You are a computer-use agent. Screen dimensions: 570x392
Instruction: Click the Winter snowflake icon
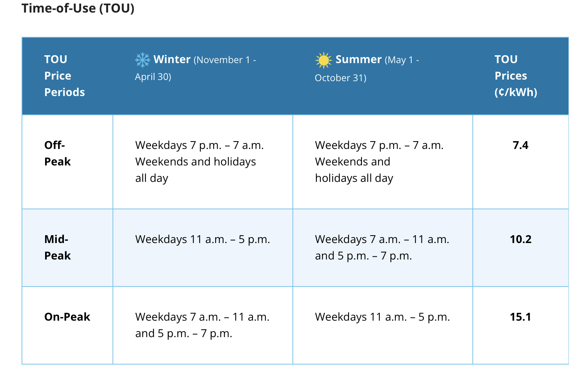(x=142, y=60)
